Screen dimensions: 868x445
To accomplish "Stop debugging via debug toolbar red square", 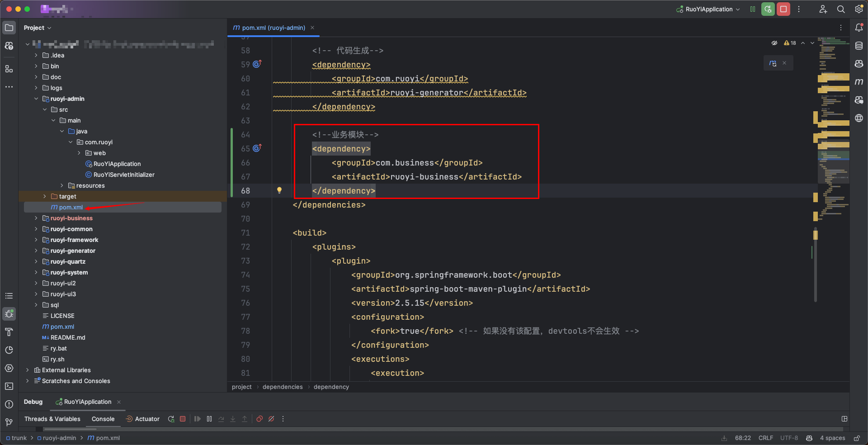I will pos(183,419).
